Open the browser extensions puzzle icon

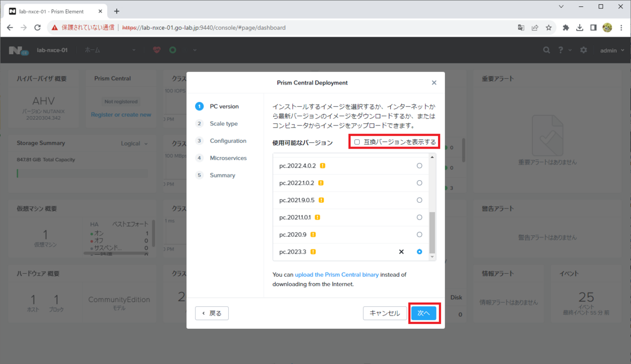pos(566,27)
